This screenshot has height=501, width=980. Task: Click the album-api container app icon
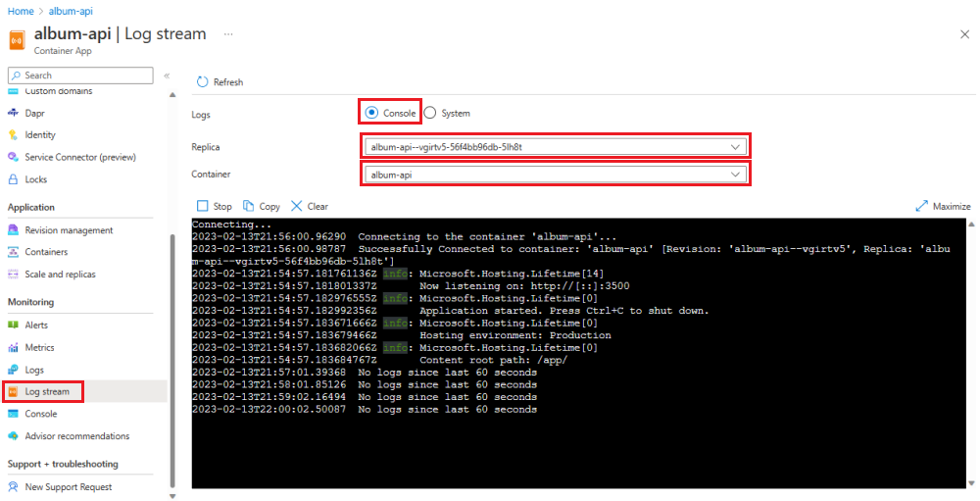(x=17, y=40)
